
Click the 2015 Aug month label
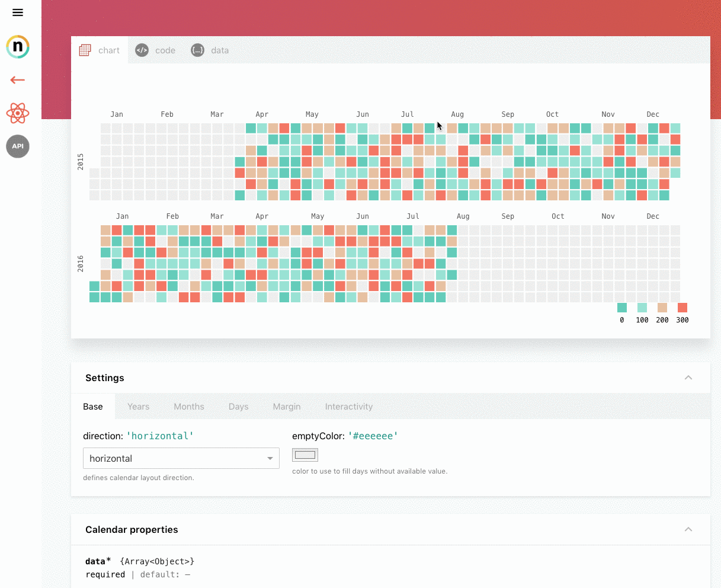[457, 114]
